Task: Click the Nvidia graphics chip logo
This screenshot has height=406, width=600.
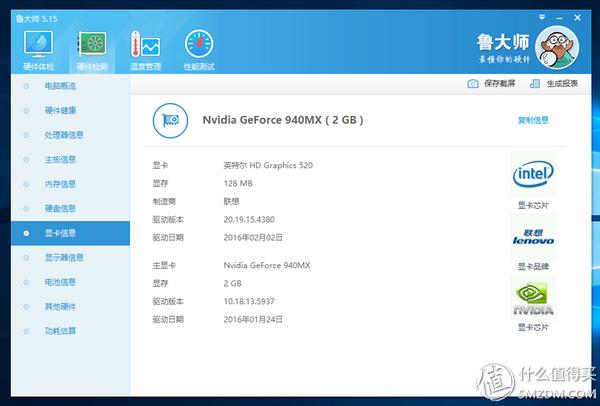Action: coord(533,298)
